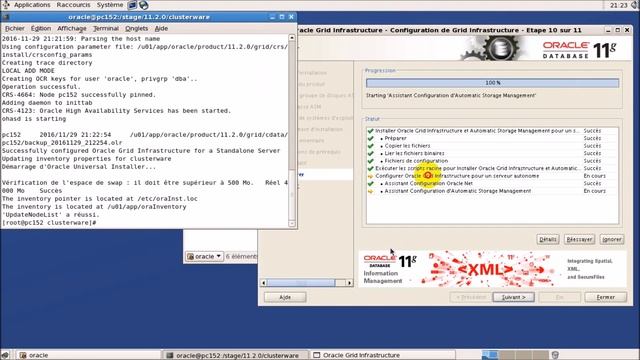Open the Raccourcis menu in the top panel
This screenshot has width=640, height=360.
(x=73, y=5)
